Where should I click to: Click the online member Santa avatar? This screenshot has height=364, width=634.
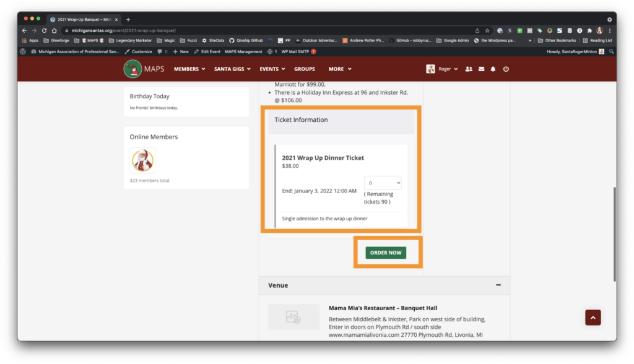coord(142,160)
